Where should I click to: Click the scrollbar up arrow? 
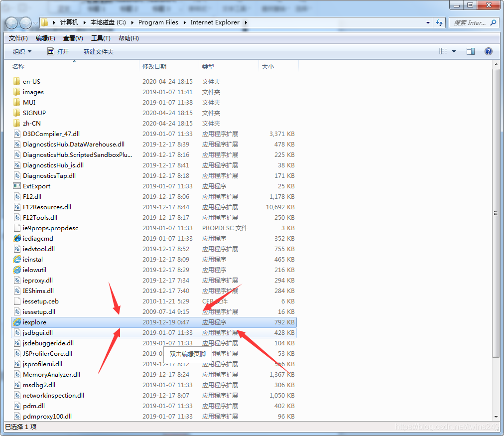click(x=496, y=65)
